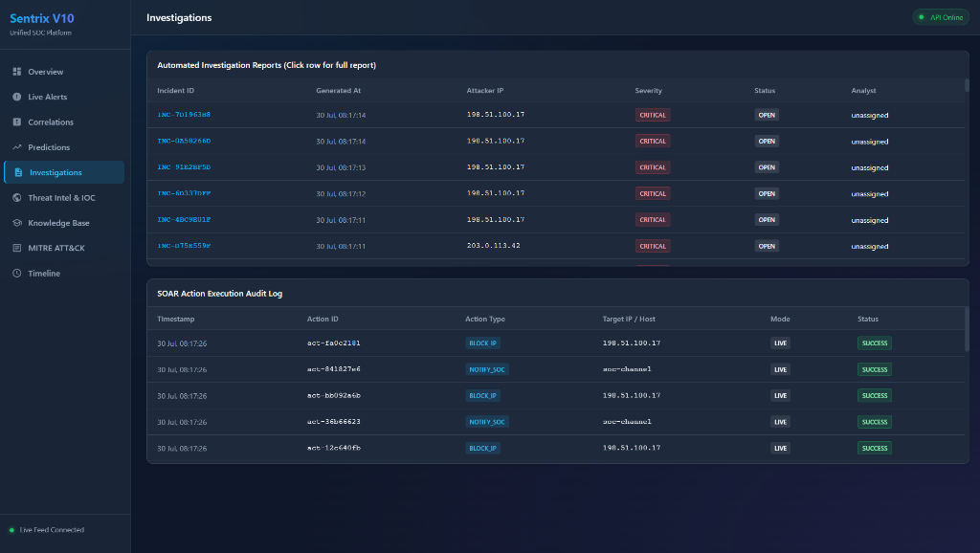Open incident with attacker IP 203.0.113.42
The height and width of the screenshot is (553, 980).
[x=556, y=246]
